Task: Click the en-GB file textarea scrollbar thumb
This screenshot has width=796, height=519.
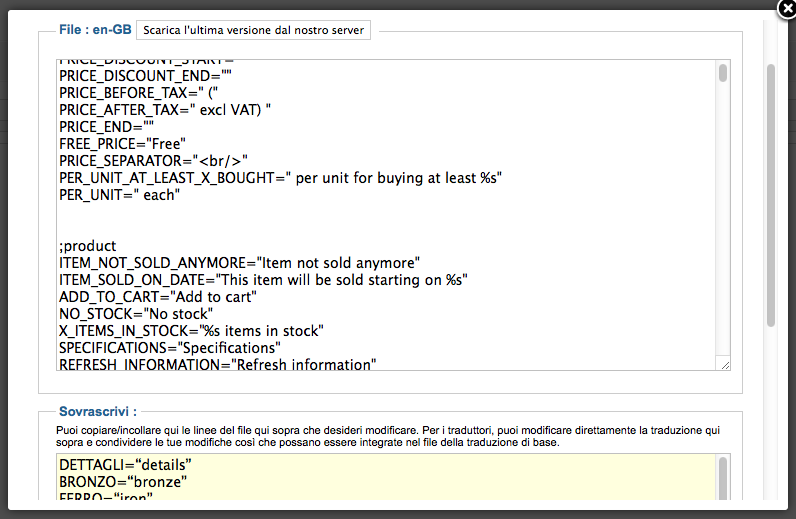Action: click(723, 73)
